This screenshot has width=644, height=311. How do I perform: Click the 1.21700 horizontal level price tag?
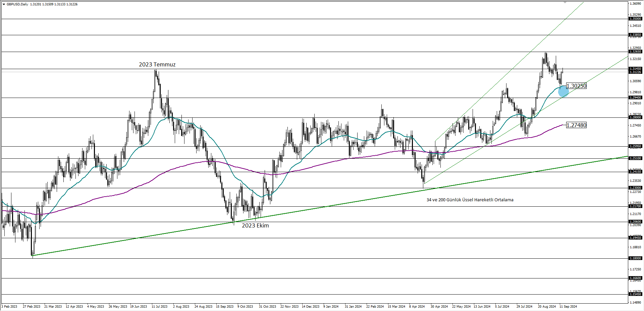635,206
